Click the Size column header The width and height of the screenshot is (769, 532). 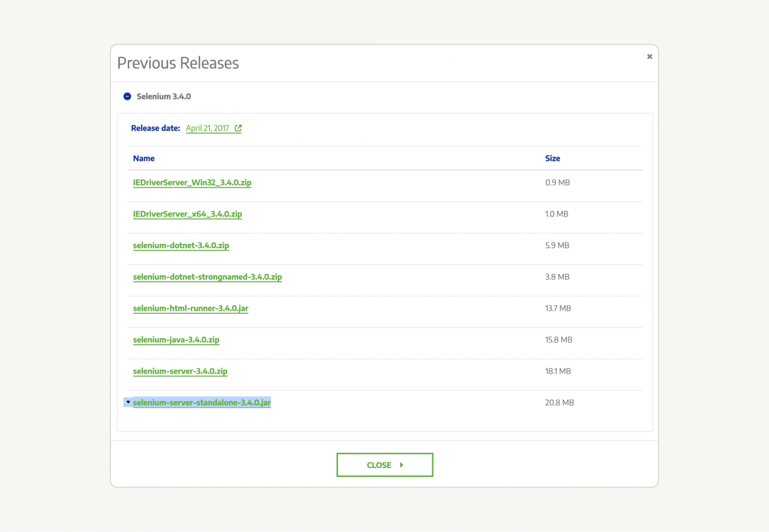553,159
